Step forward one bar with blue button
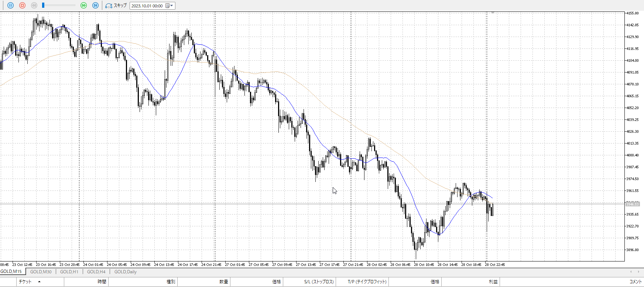This screenshot has width=644, height=287. click(x=95, y=6)
